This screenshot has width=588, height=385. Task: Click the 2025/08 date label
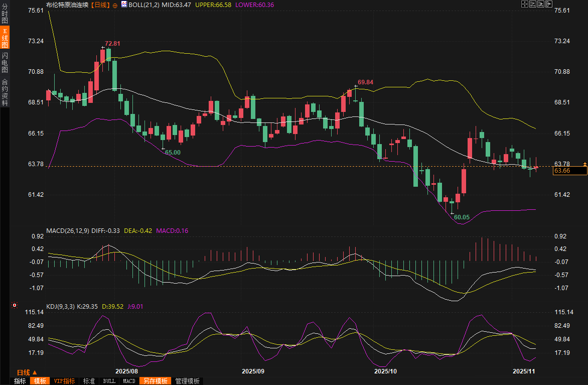pos(127,371)
